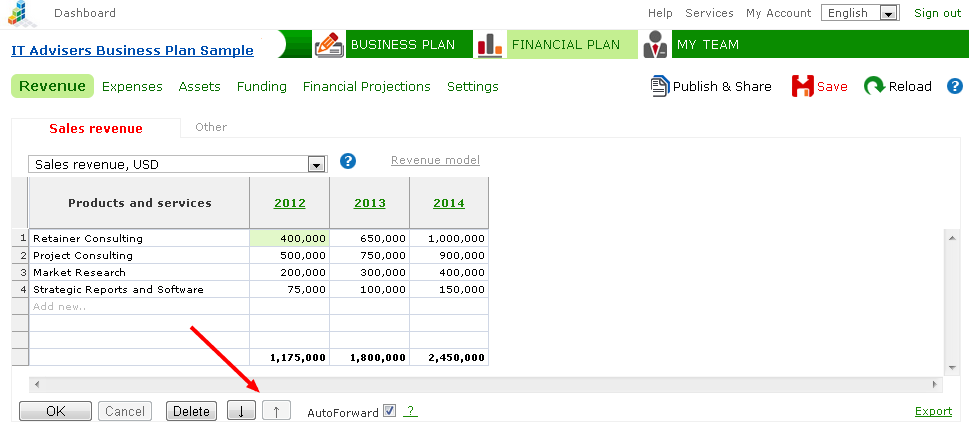Open the Revenue model link
The height and width of the screenshot is (435, 969).
pyautogui.click(x=436, y=160)
